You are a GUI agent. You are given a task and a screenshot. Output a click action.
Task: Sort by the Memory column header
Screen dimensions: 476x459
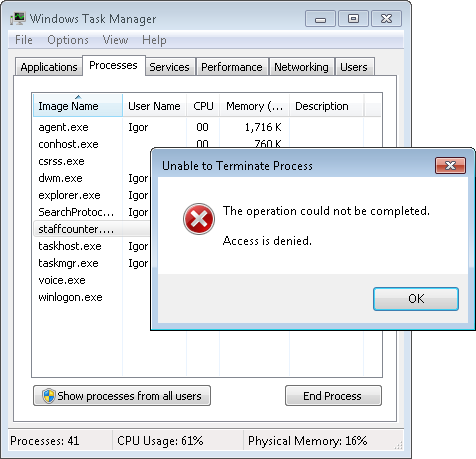coord(254,106)
